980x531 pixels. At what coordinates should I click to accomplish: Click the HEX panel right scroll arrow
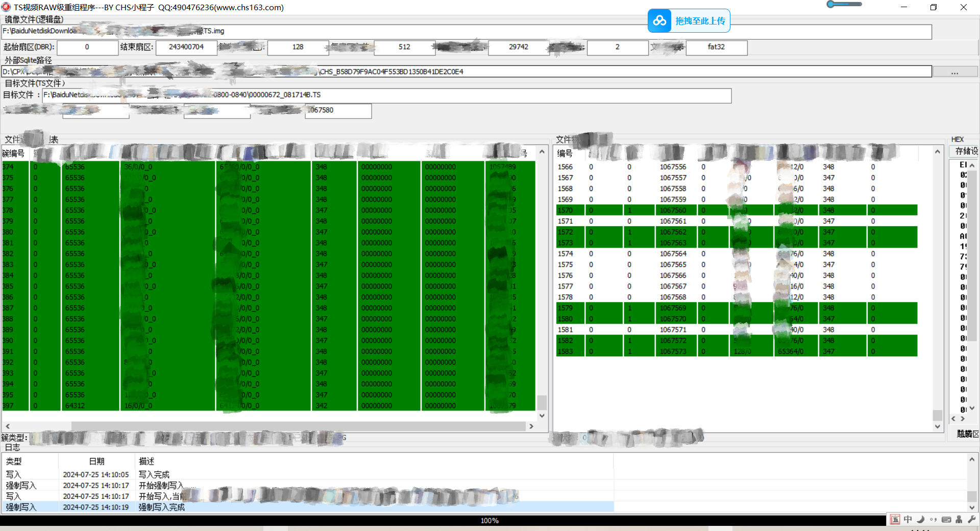[963, 419]
